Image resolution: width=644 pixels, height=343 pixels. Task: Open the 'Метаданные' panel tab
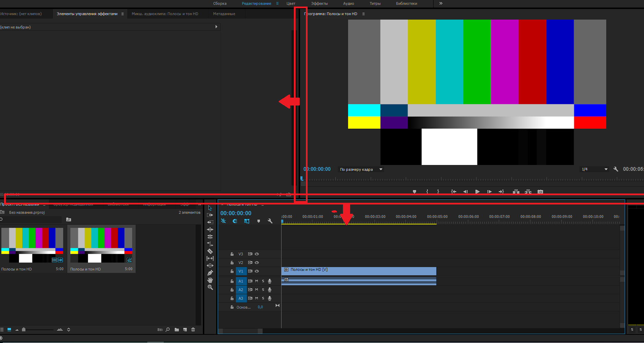pyautogui.click(x=224, y=14)
